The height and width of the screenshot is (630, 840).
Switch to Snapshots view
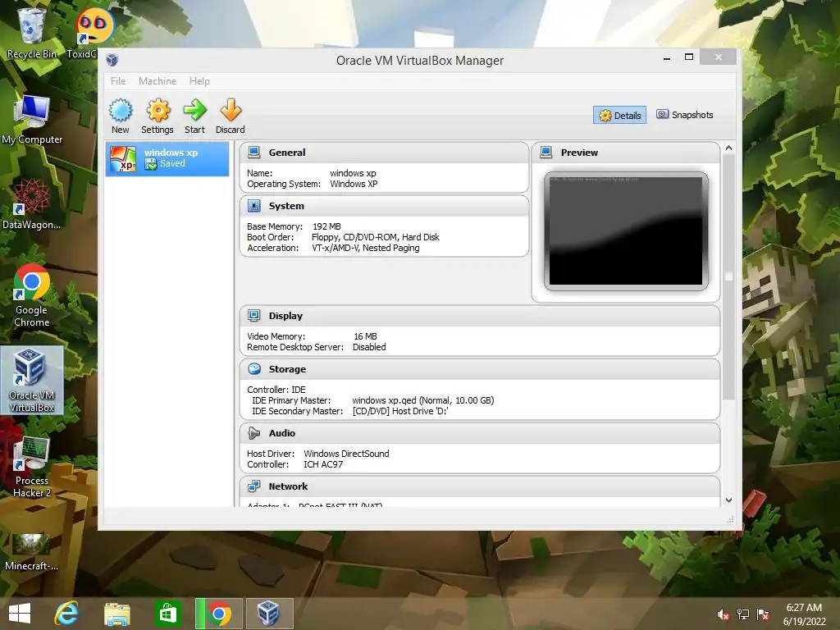[x=685, y=115]
